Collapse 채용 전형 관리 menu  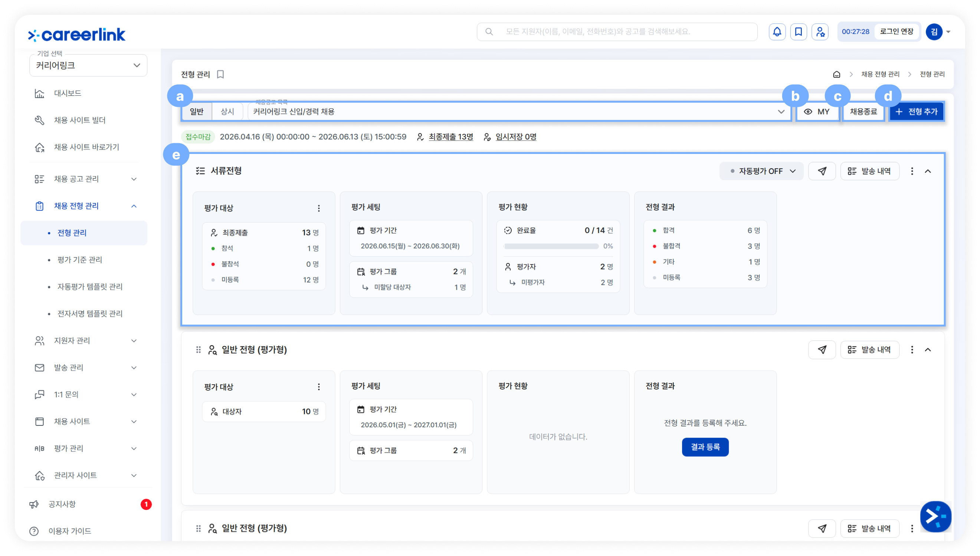pyautogui.click(x=134, y=206)
